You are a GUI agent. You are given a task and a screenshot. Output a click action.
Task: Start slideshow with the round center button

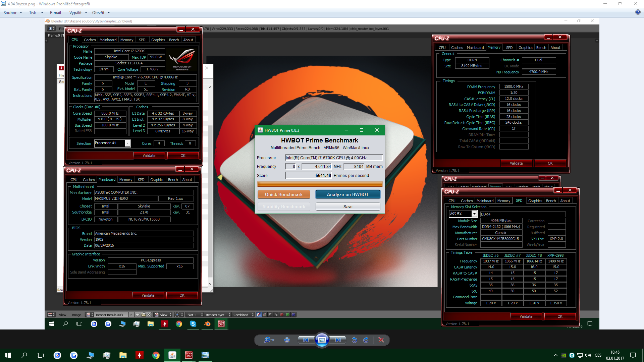click(x=322, y=340)
